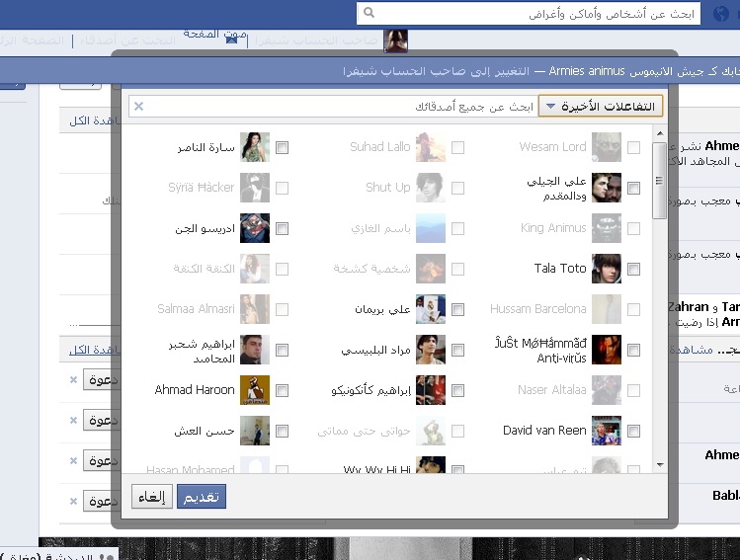Check the box for علي الجيلي

634,188
